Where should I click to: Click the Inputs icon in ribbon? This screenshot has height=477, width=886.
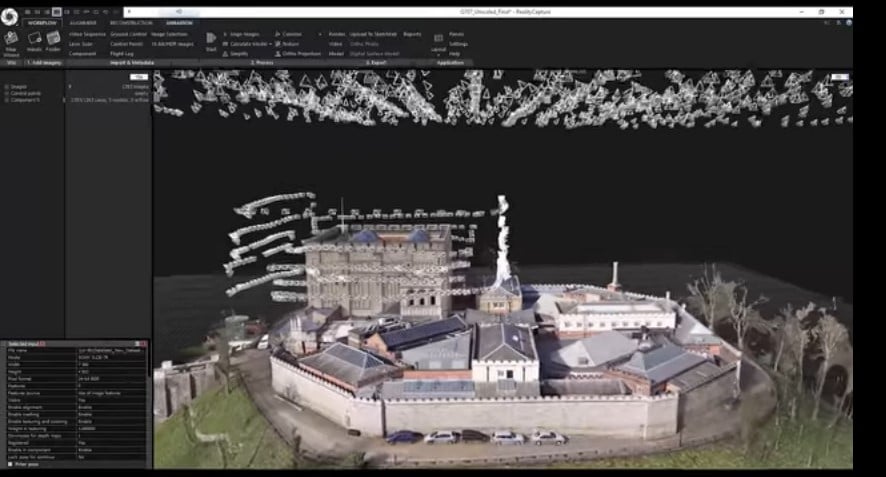click(34, 40)
